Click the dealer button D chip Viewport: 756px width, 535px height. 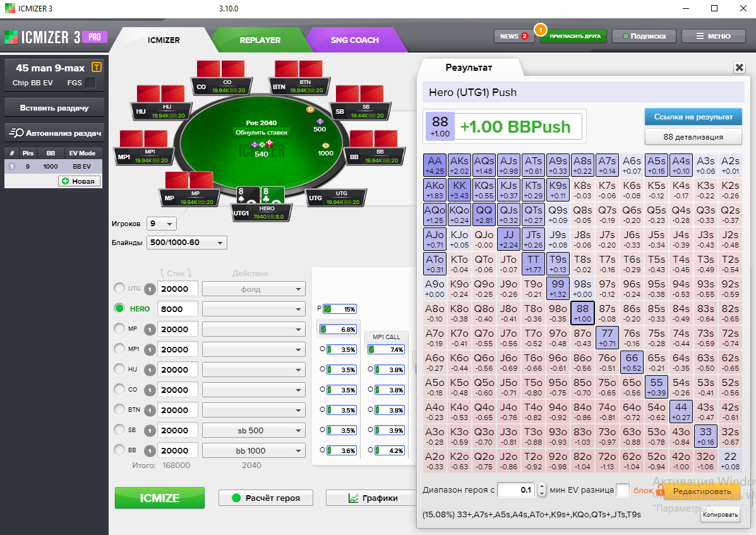[311, 109]
